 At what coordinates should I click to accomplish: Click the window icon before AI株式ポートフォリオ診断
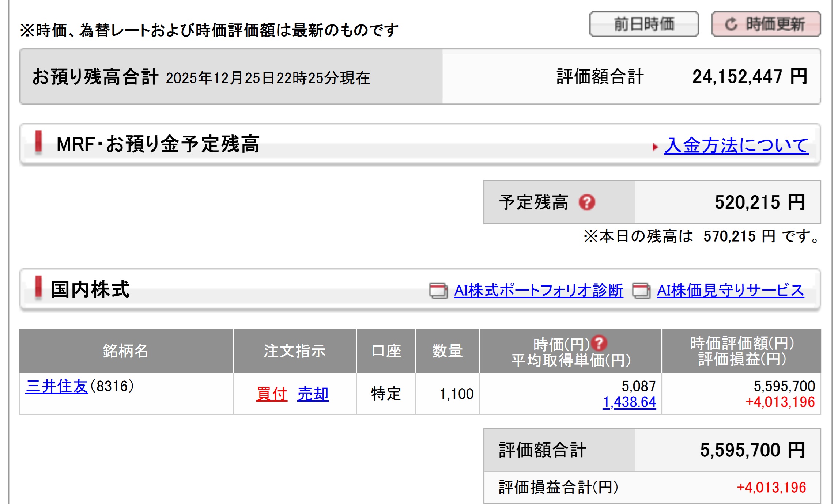(438, 291)
